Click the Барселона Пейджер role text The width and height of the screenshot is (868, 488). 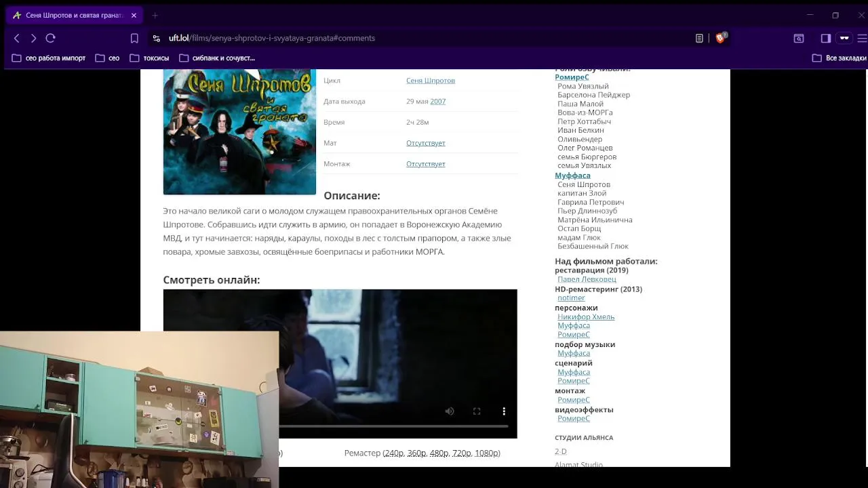click(x=594, y=96)
